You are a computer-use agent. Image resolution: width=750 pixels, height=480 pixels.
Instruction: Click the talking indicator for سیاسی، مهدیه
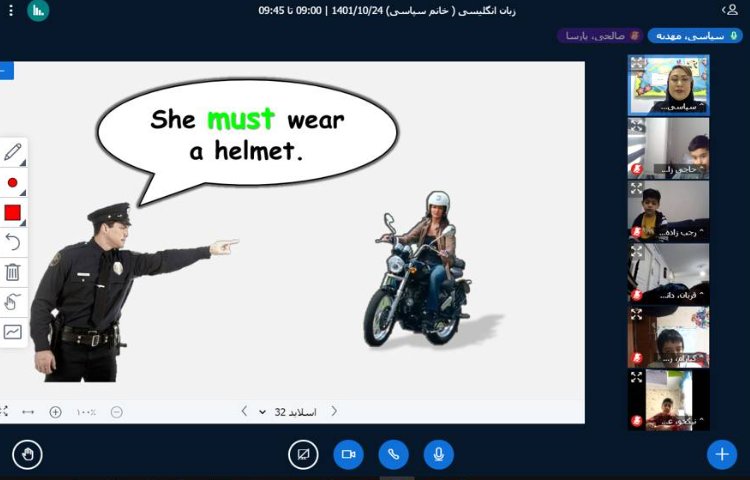(695, 36)
